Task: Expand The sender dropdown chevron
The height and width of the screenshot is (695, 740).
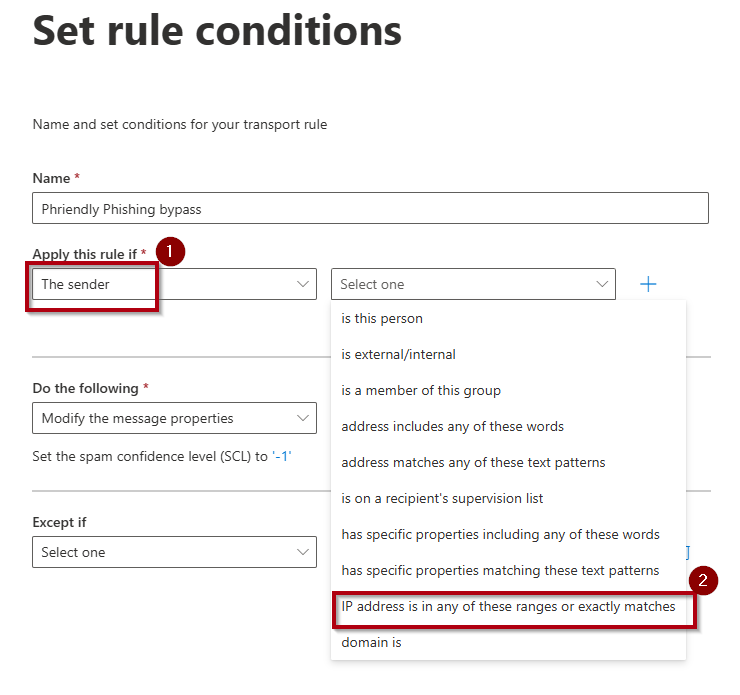Action: tap(303, 284)
